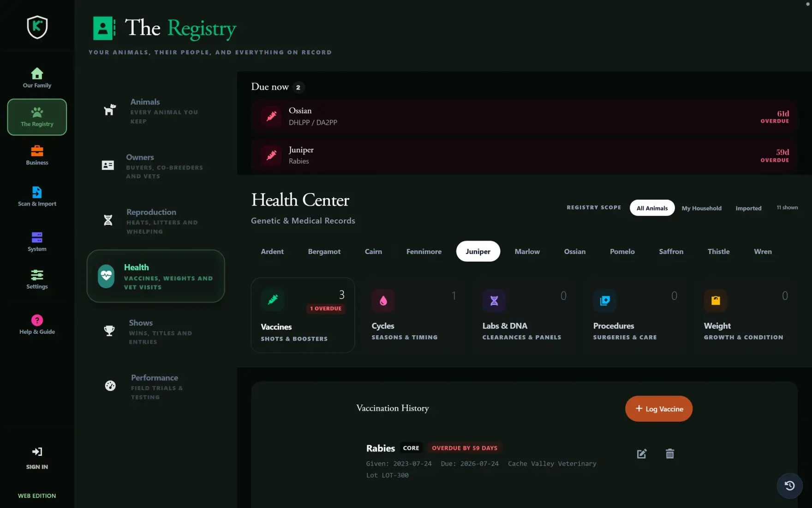Open Animals section in Registry menu
Image resolution: width=812 pixels, height=508 pixels.
[155, 111]
